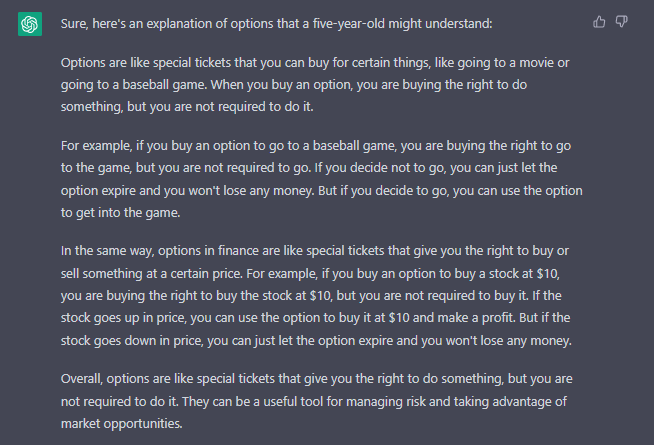Click the text "something, but you are not required"
The image size is (654, 445).
(x=164, y=107)
